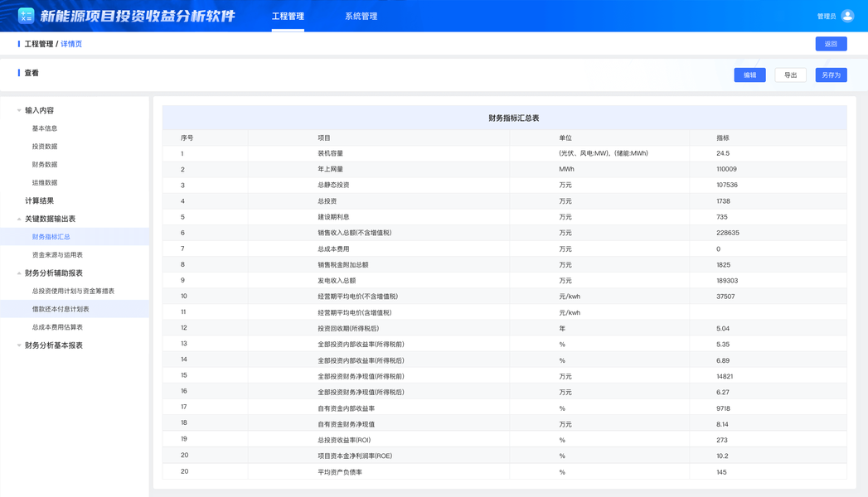Screen dimensions: 868x497
Task: Click the 自有资金财务净现值 cell
Action: (346, 425)
